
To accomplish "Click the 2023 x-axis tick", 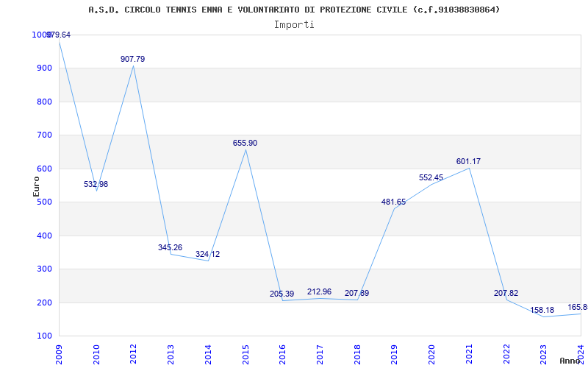I will click(x=543, y=354).
